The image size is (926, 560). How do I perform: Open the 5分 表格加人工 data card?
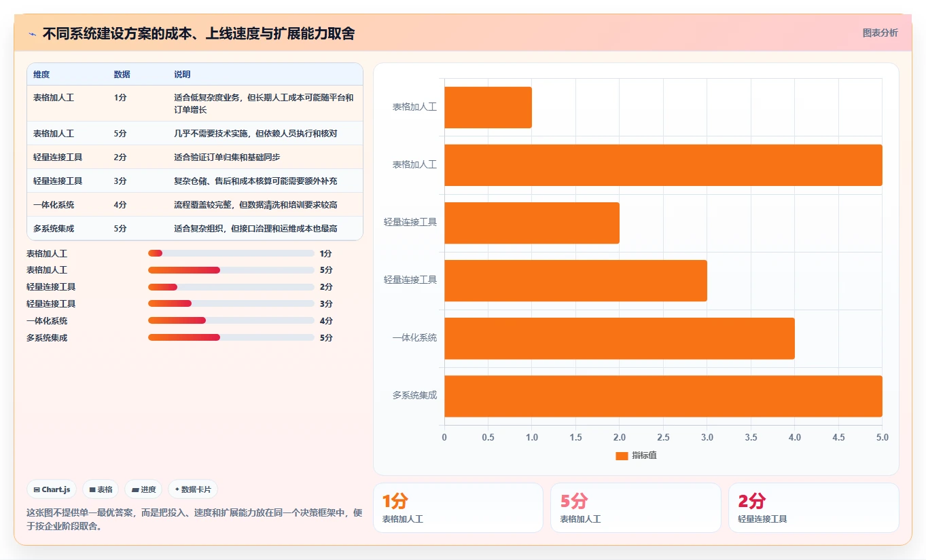(x=635, y=508)
